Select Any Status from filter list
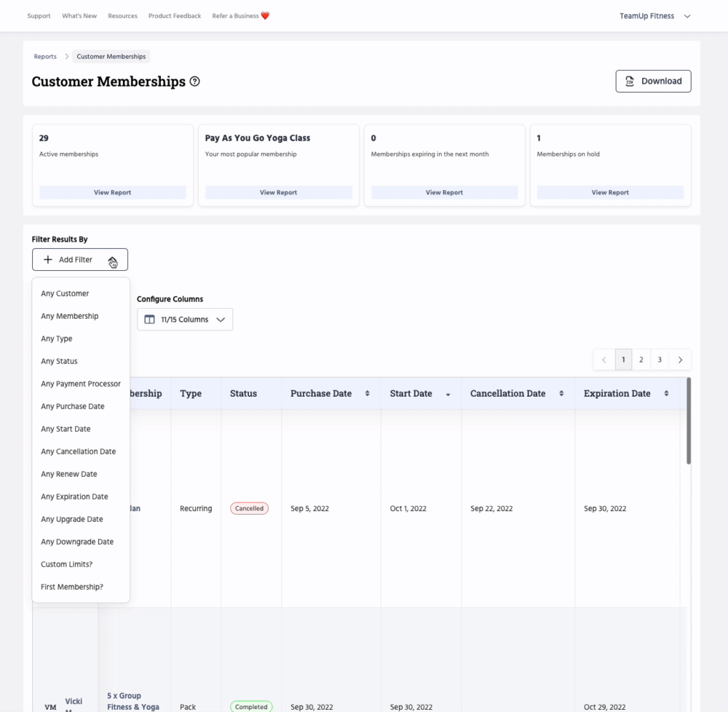The image size is (728, 712). coord(59,361)
